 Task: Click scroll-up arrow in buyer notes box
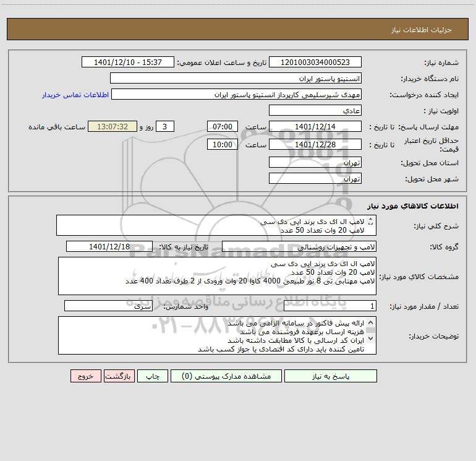pyautogui.click(x=370, y=323)
